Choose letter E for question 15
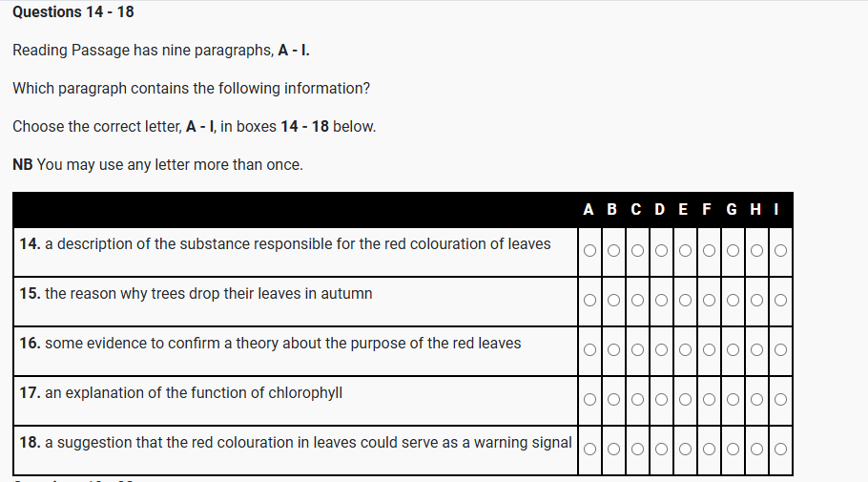 [685, 302]
